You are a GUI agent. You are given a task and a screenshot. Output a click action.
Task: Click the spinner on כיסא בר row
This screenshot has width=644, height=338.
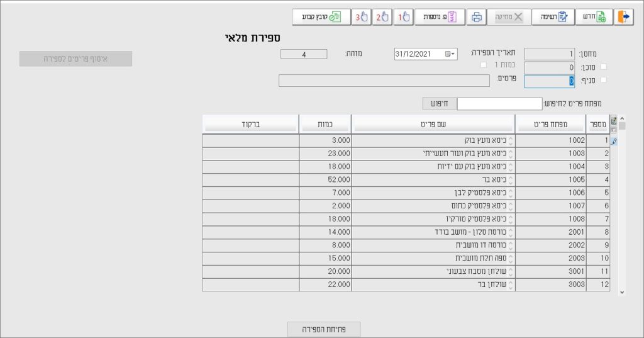[x=511, y=179]
